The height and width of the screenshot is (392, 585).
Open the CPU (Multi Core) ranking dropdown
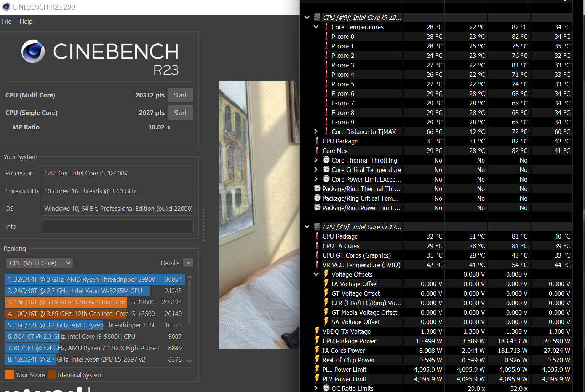coord(39,263)
